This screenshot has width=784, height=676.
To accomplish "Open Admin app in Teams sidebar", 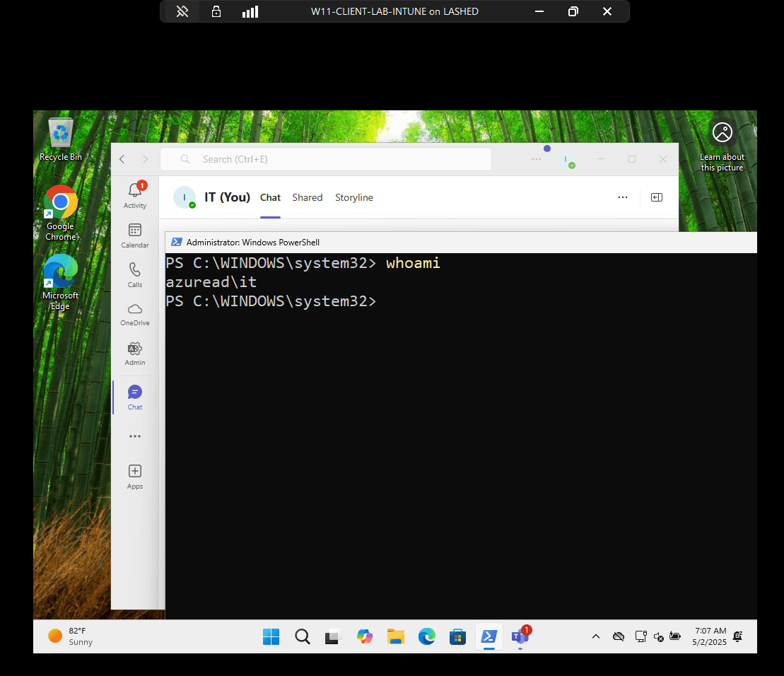I will (x=135, y=353).
